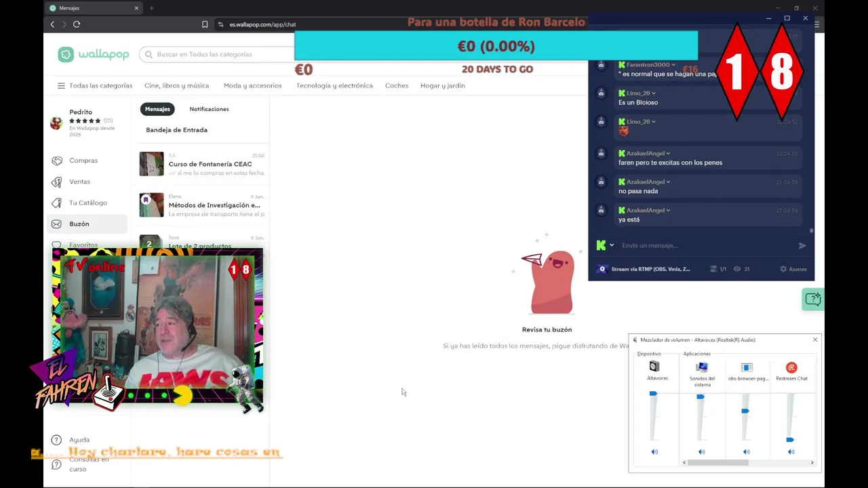
Task: Click the mixer horizontal scrollbar left arrow
Action: [684, 463]
